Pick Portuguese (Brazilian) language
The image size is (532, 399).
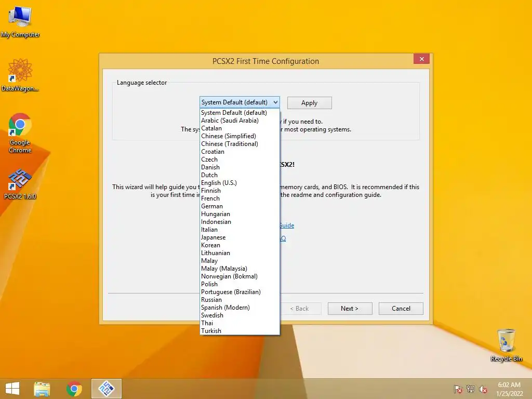pos(240,292)
